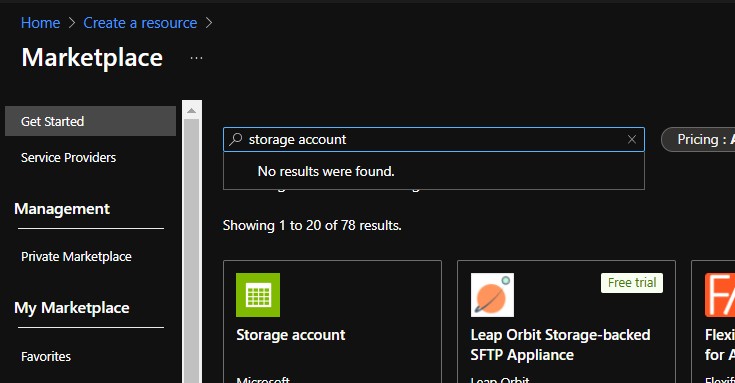This screenshot has height=383, width=735.
Task: Go to Home breadcrumb link
Action: click(40, 23)
